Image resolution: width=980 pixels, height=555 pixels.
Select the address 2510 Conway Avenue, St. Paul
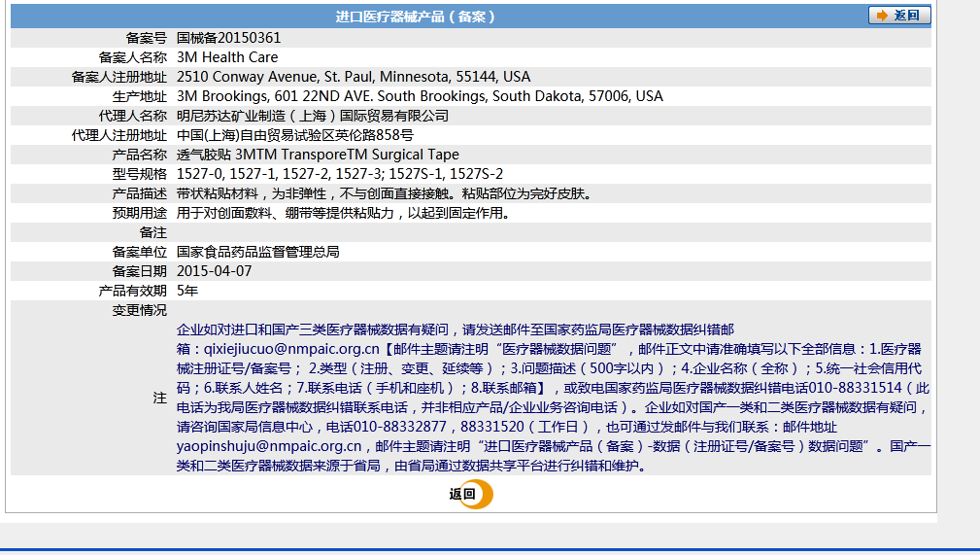coord(354,77)
